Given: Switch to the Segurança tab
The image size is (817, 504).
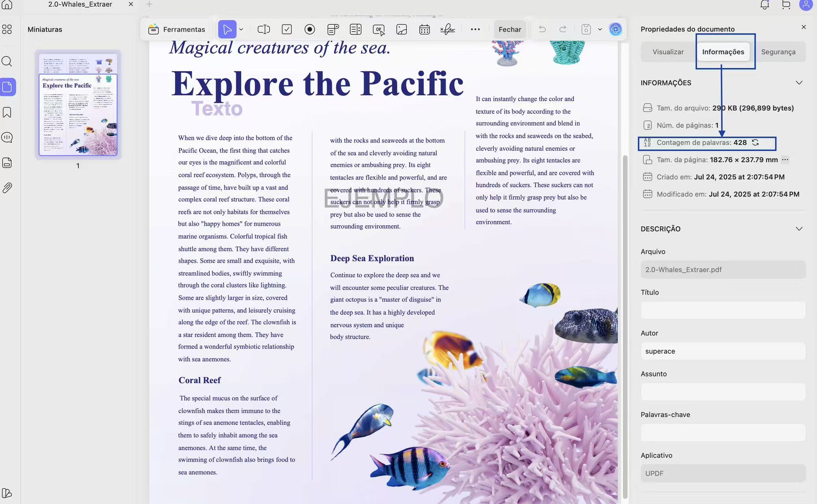Looking at the screenshot, I should click(778, 52).
